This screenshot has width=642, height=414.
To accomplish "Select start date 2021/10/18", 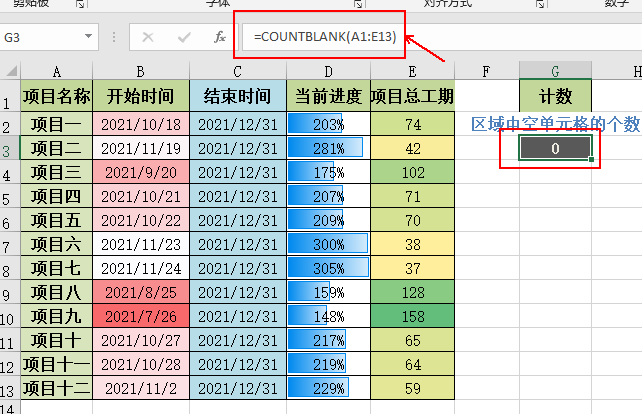I will pyautogui.click(x=141, y=124).
